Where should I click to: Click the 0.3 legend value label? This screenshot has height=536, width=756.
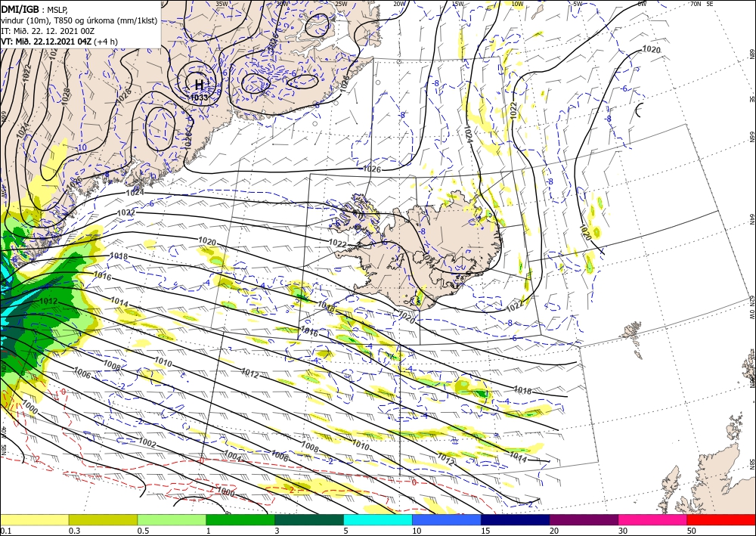[x=74, y=531]
